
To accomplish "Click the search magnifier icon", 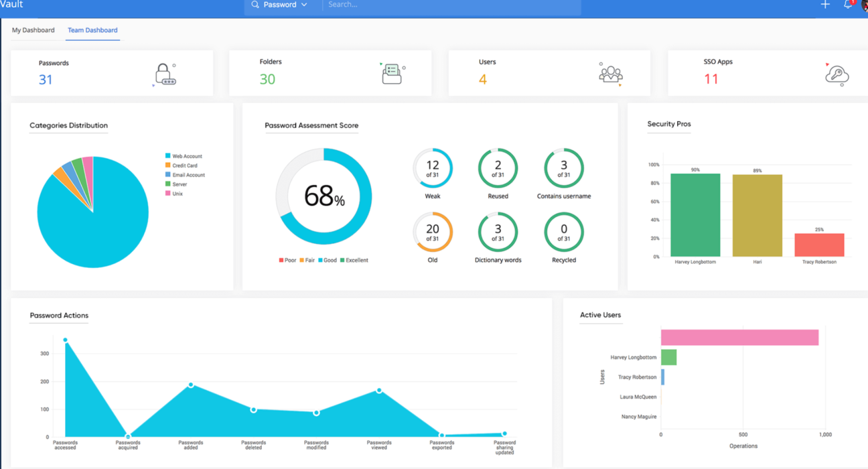I will tap(255, 5).
